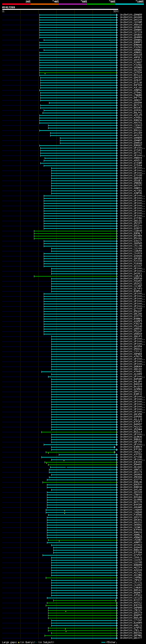Click the UniRef100_B8N9M9 label
The width and height of the screenshot is (146, 644).
point(131,565)
